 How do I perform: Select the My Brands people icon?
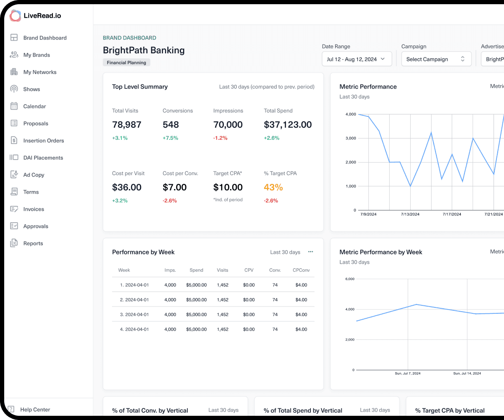click(14, 55)
